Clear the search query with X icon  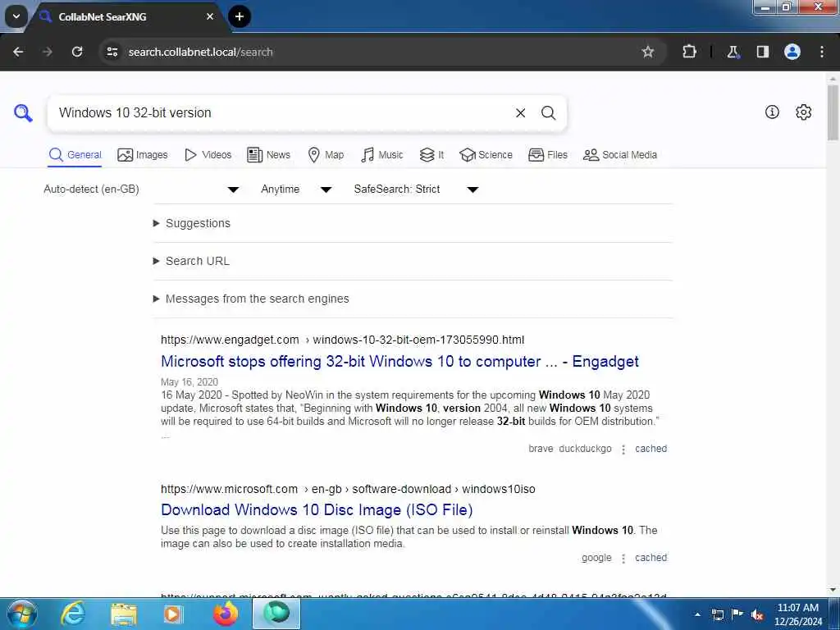pyautogui.click(x=520, y=113)
